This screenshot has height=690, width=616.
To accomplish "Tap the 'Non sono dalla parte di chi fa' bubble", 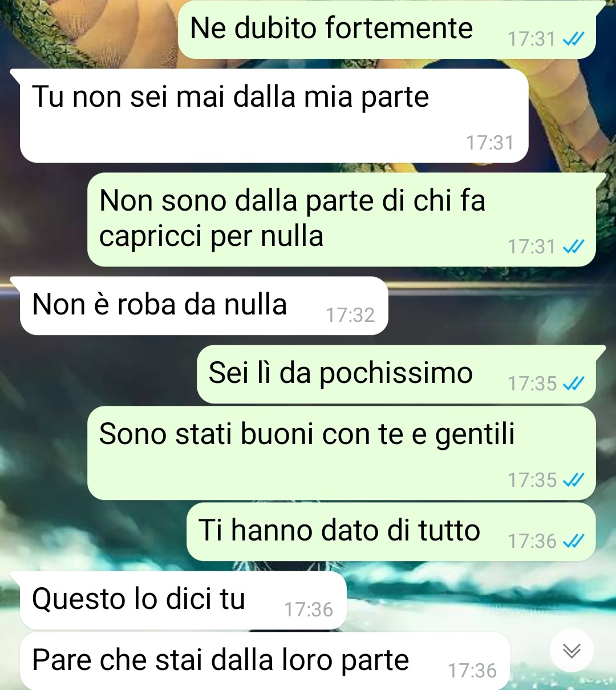I will (341, 220).
